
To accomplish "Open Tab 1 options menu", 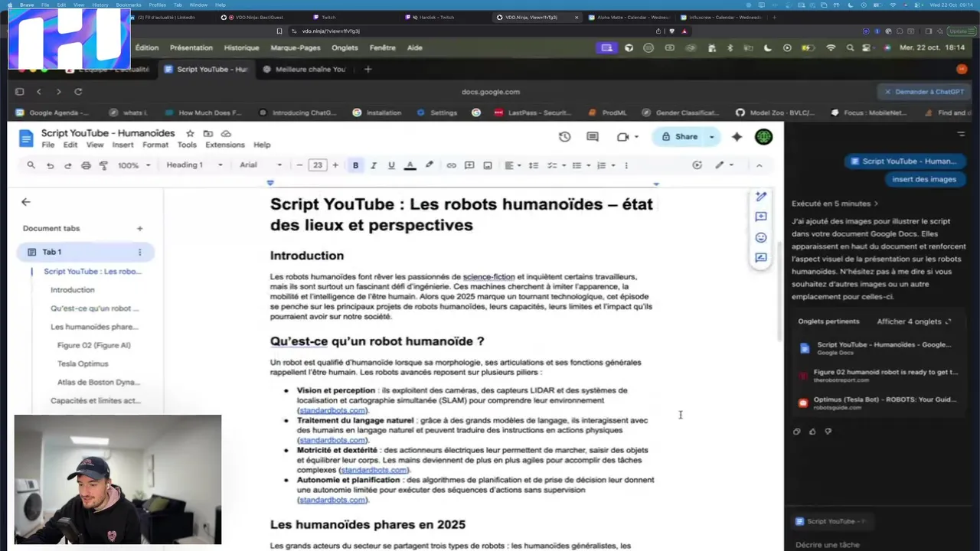I will point(139,252).
